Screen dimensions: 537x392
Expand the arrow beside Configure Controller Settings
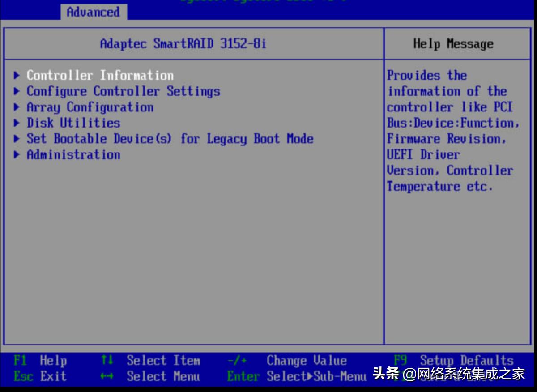coord(17,91)
